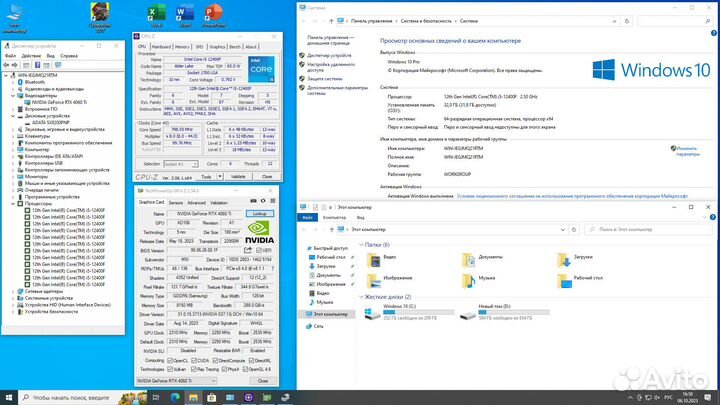Toggle the Vulkan checkbox in GPU-Z
The width and height of the screenshot is (720, 405).
(x=170, y=369)
